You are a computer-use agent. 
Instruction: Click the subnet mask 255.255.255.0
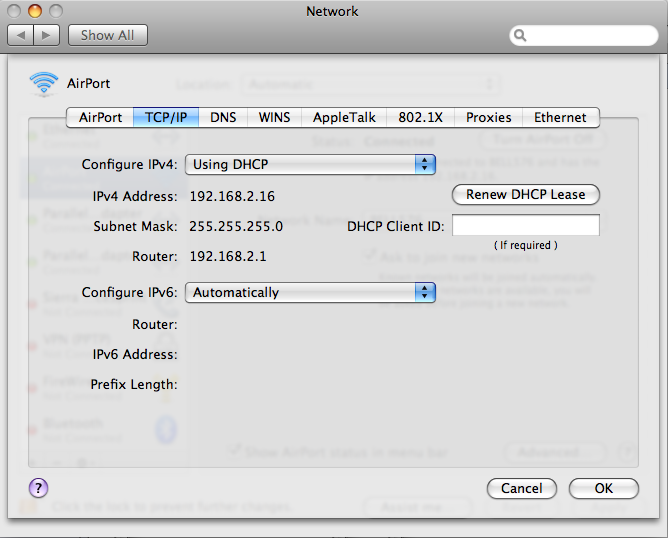click(x=236, y=226)
